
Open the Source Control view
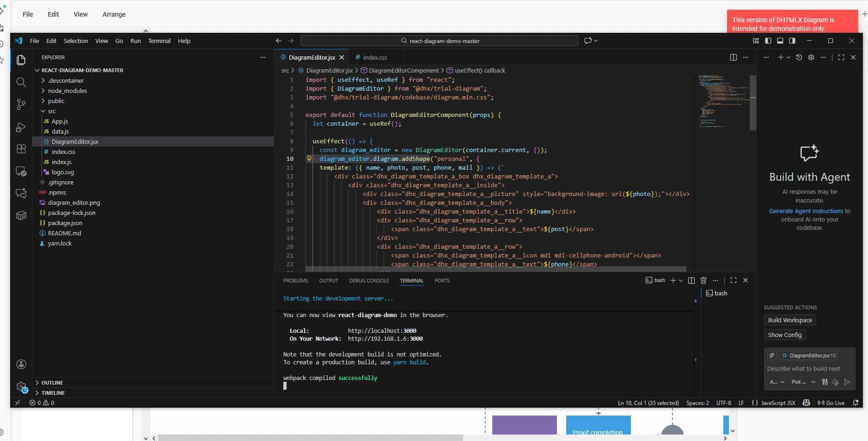coord(21,104)
